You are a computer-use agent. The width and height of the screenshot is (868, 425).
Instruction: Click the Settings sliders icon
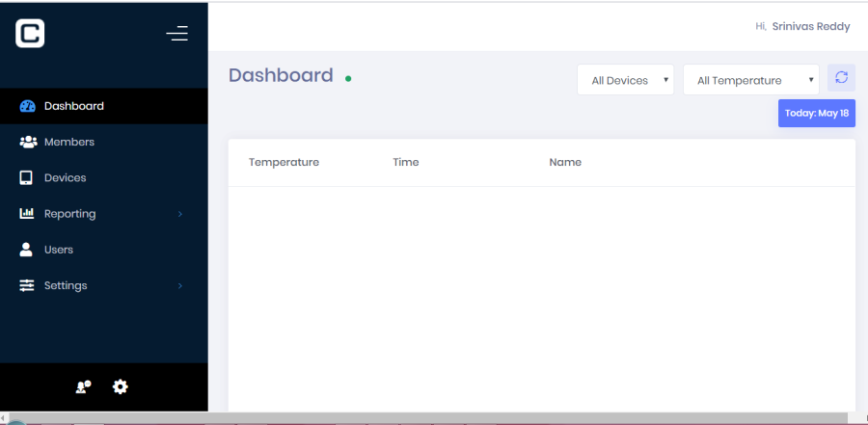pyautogui.click(x=27, y=285)
